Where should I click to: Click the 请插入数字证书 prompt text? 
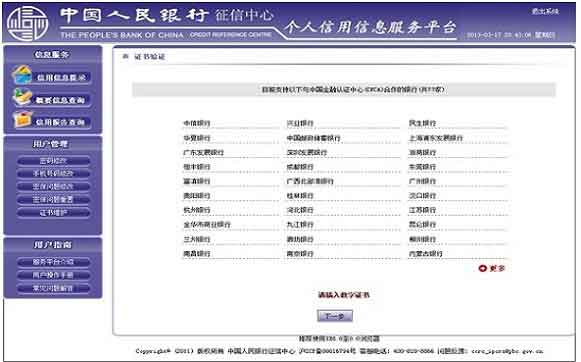344,295
